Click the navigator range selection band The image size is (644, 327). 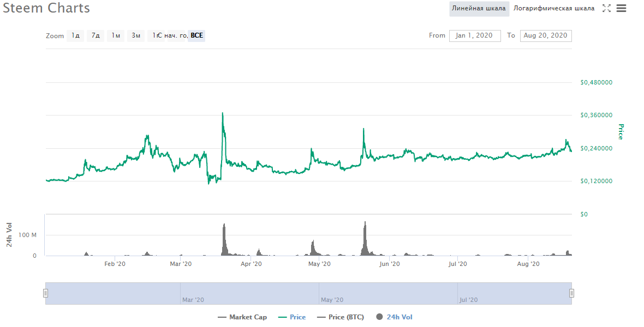pyautogui.click(x=308, y=293)
